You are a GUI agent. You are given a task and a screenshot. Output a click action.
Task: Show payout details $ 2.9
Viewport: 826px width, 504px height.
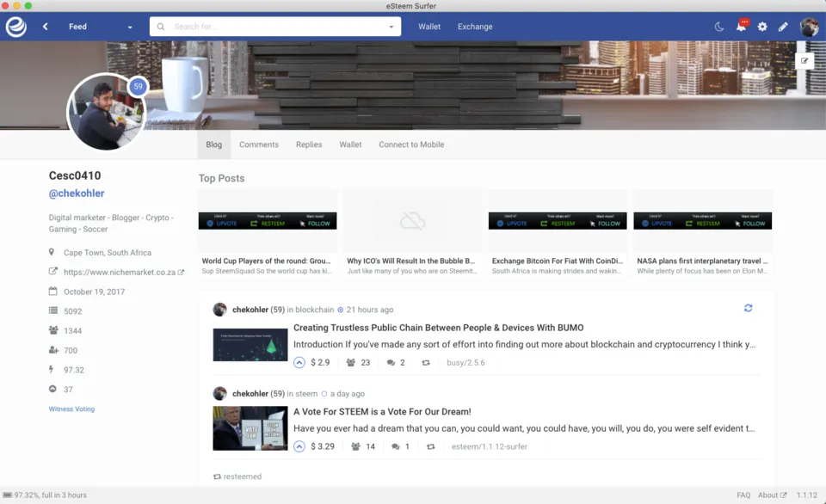(x=320, y=362)
